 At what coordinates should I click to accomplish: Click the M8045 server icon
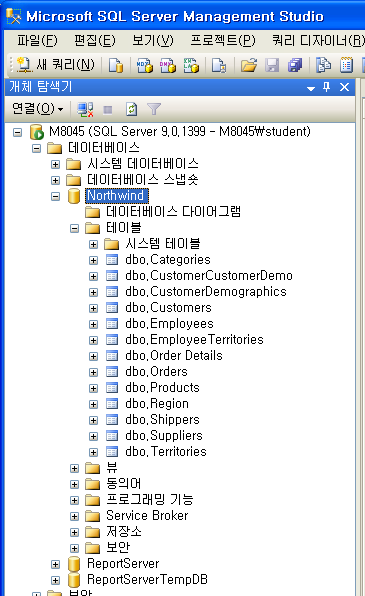(x=36, y=132)
